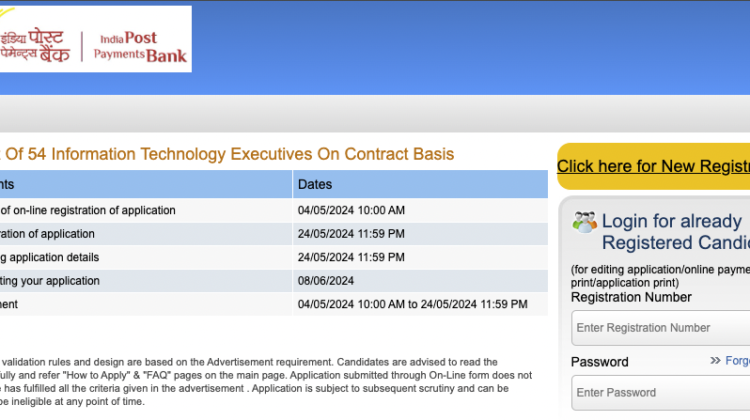Click the Registration Number label

click(631, 297)
